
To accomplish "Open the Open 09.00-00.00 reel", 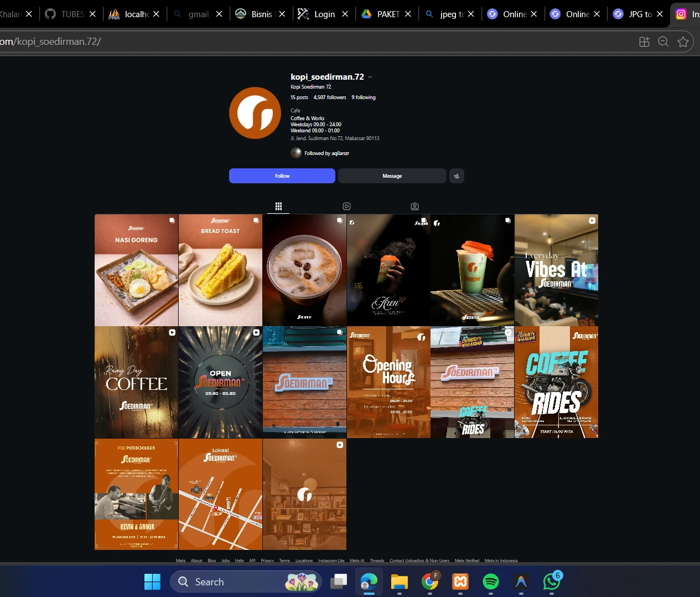I will point(220,382).
